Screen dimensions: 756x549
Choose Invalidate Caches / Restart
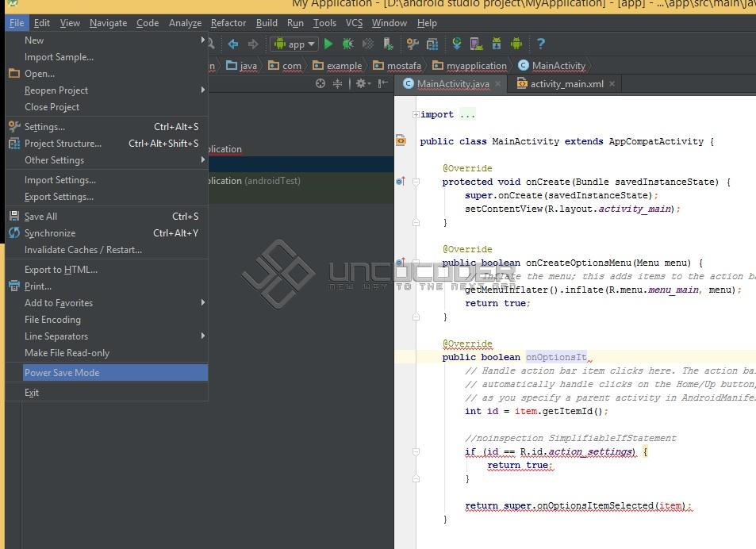click(x=106, y=250)
